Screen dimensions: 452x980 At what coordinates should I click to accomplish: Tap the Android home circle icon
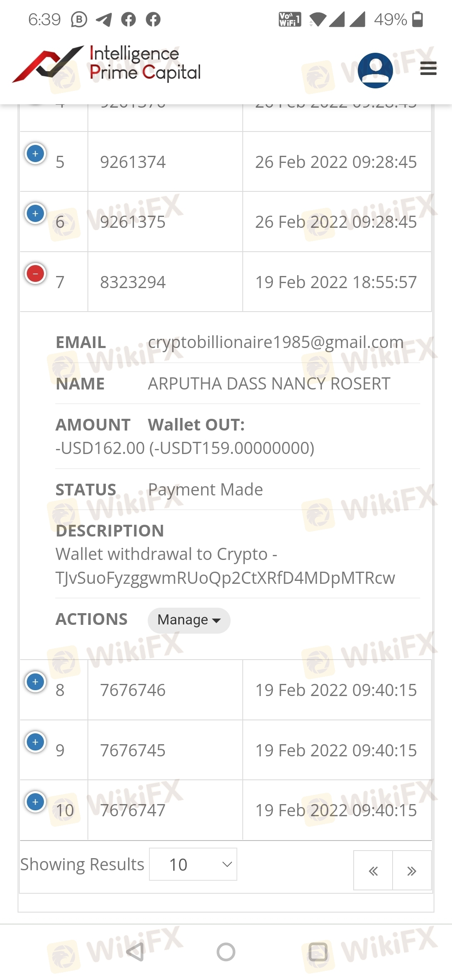(x=226, y=952)
